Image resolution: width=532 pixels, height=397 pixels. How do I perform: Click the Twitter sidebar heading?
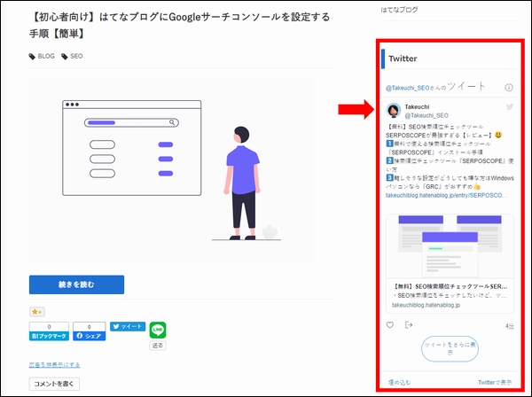(403, 58)
